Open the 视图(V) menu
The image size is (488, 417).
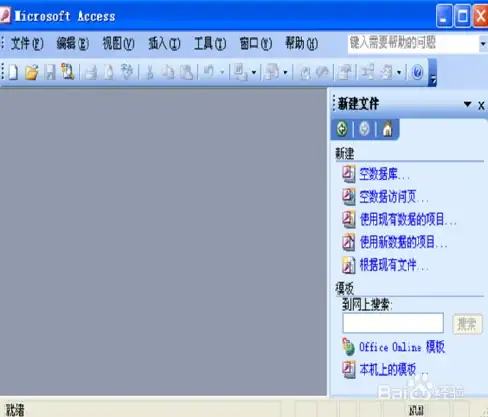[x=118, y=44]
